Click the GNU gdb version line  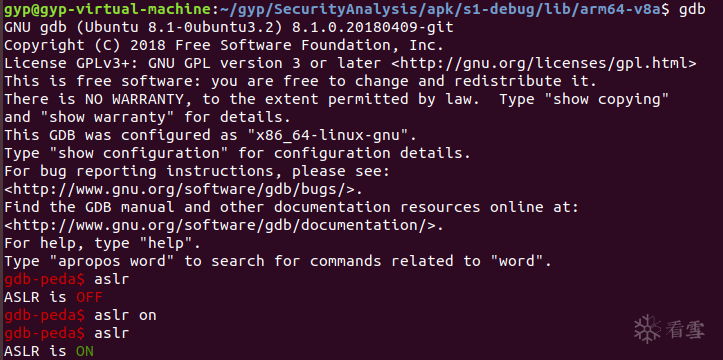(x=229, y=28)
